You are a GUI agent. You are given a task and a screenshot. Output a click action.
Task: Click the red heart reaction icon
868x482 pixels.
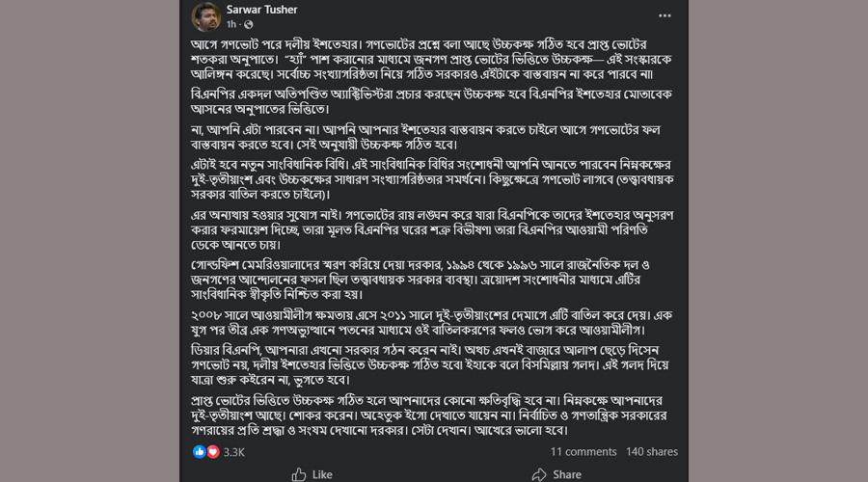(212, 451)
